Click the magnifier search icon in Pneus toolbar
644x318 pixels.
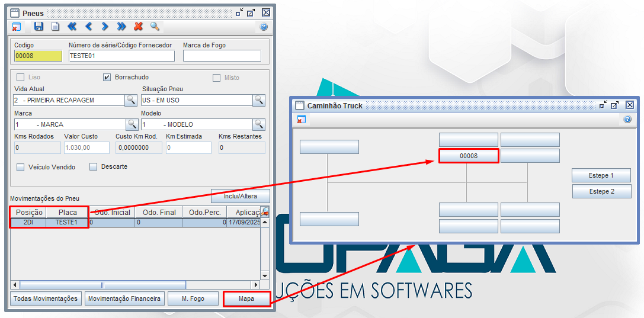(155, 27)
